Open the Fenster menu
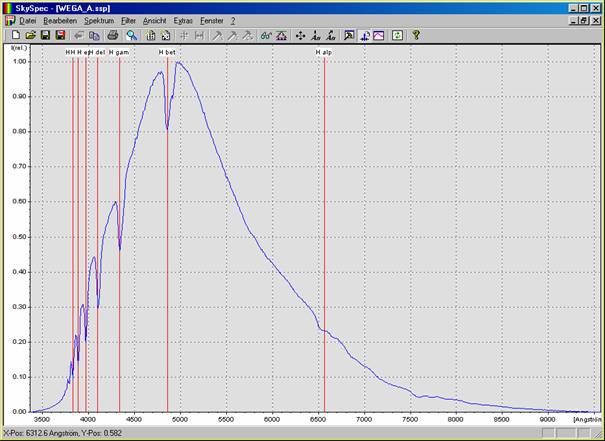Screen dimensions: 605x441 pyautogui.click(x=212, y=20)
